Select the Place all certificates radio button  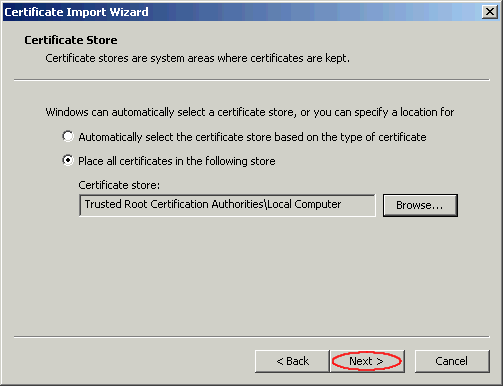coord(68,161)
